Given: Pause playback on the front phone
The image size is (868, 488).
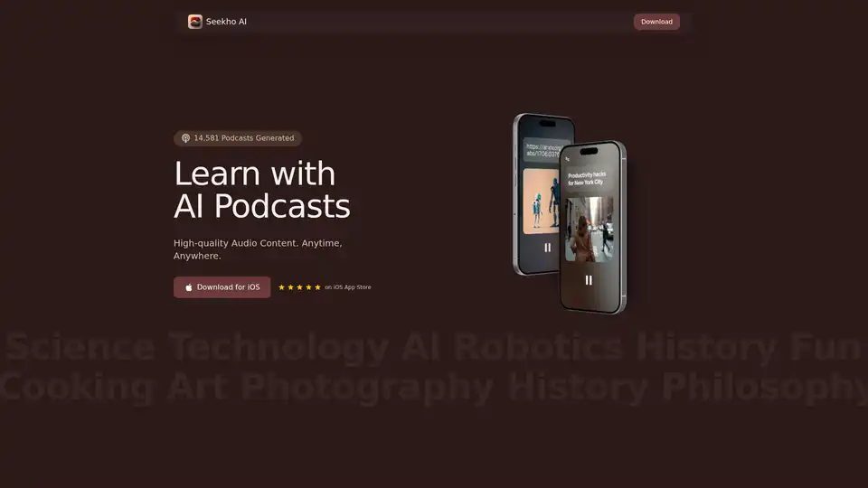Looking at the screenshot, I should [589, 280].
